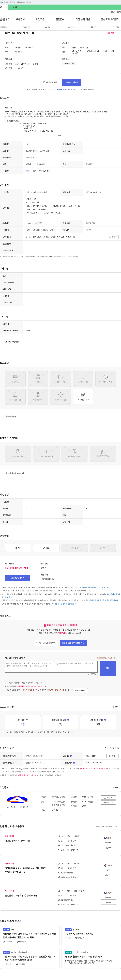The width and height of the screenshot is (121, 980).
Task: Click the lower 고용24 입사지원 button
Action: pyautogui.click(x=18, y=578)
